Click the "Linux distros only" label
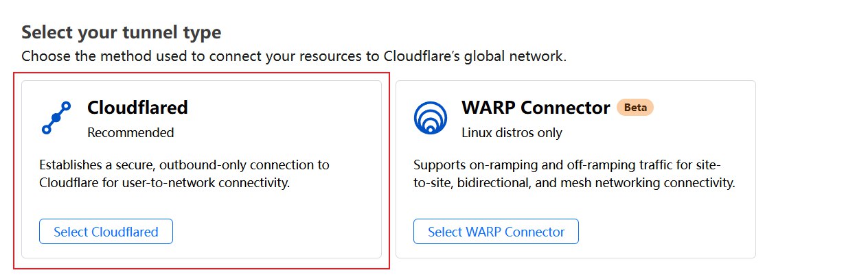This screenshot has height=279, width=868. tap(512, 132)
